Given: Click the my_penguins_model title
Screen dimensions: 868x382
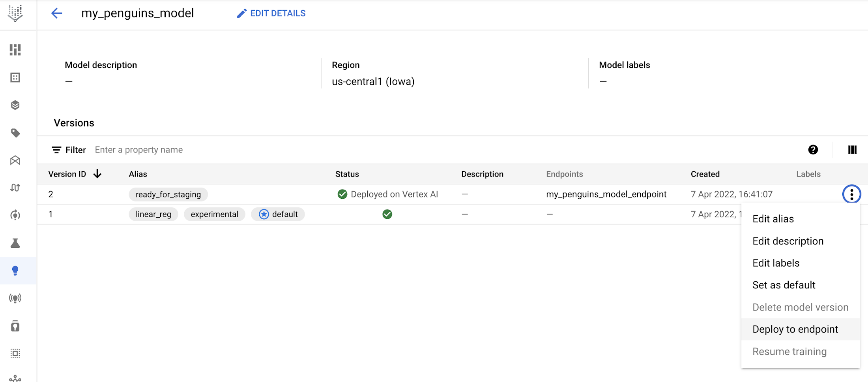Looking at the screenshot, I should pyautogui.click(x=138, y=13).
